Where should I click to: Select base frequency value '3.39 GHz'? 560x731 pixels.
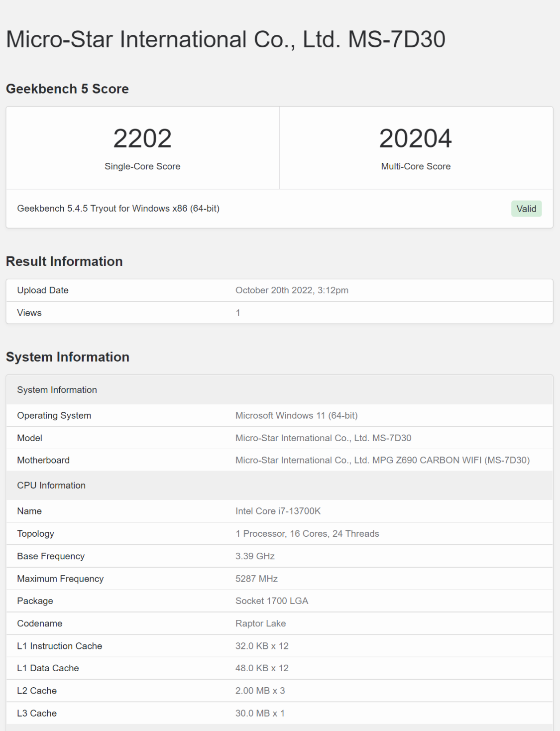(x=255, y=556)
